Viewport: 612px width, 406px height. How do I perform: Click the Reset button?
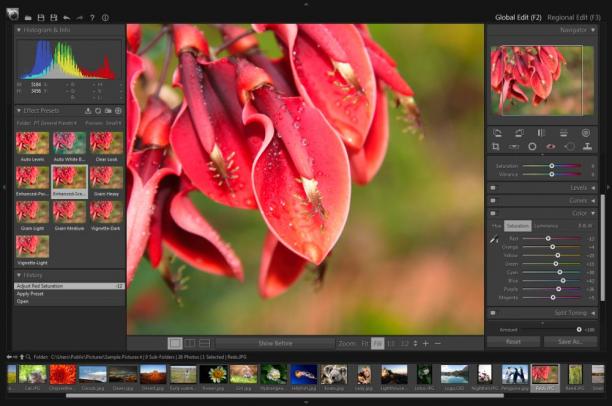(x=513, y=342)
